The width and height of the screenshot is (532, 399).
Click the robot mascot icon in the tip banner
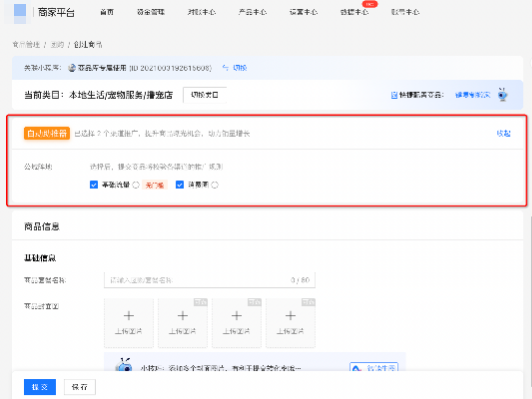[x=124, y=365]
